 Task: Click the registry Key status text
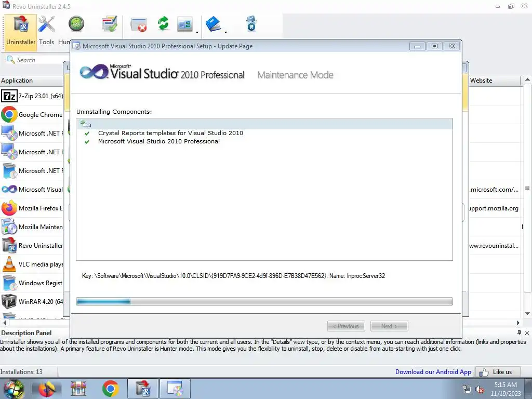233,276
